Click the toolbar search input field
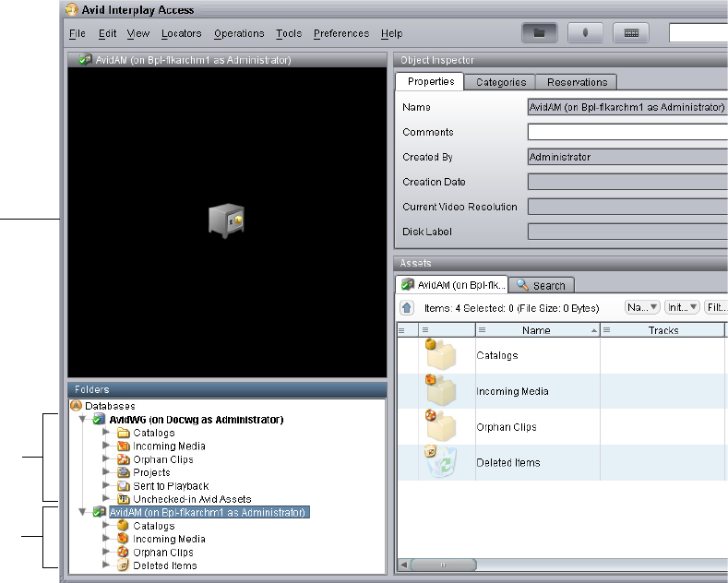The image size is (728, 583). 698,33
